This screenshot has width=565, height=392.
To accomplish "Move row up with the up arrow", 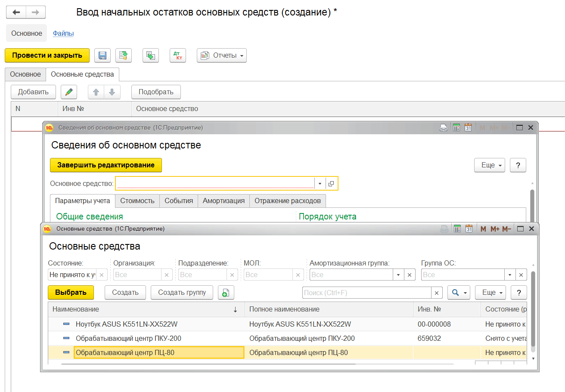I will point(96,92).
